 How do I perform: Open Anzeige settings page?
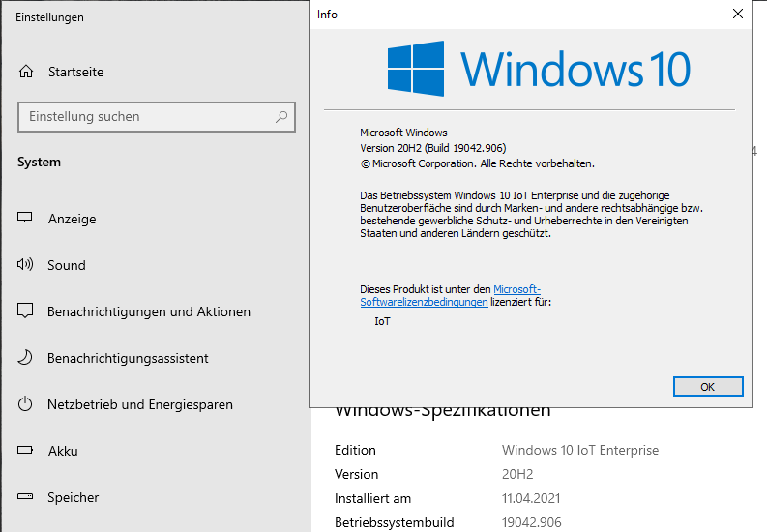click(72, 219)
